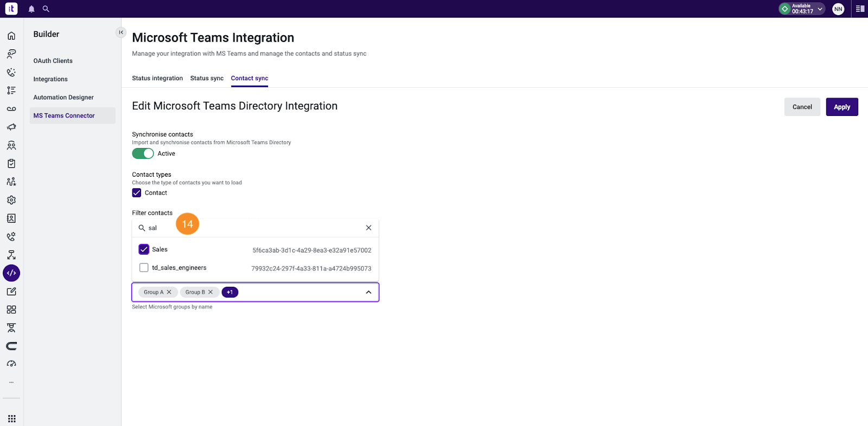Click the Microsoft Teams Integration title

pos(213,37)
